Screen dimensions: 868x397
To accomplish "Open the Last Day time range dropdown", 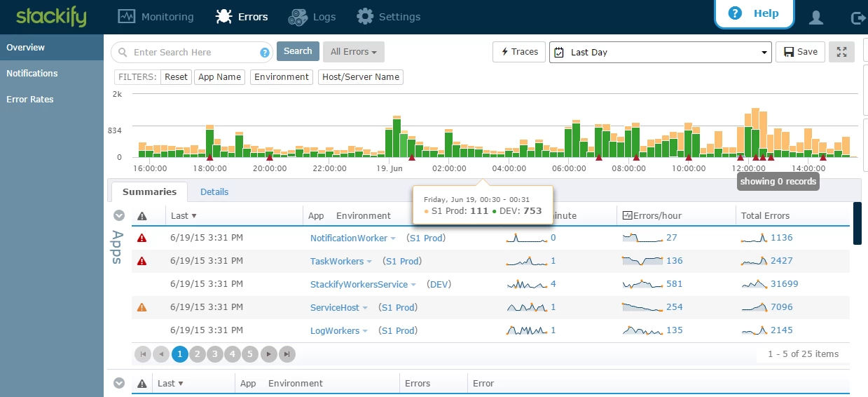I will point(661,52).
